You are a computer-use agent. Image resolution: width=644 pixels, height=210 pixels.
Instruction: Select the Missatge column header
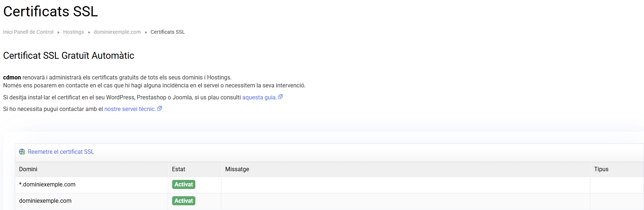(x=237, y=169)
